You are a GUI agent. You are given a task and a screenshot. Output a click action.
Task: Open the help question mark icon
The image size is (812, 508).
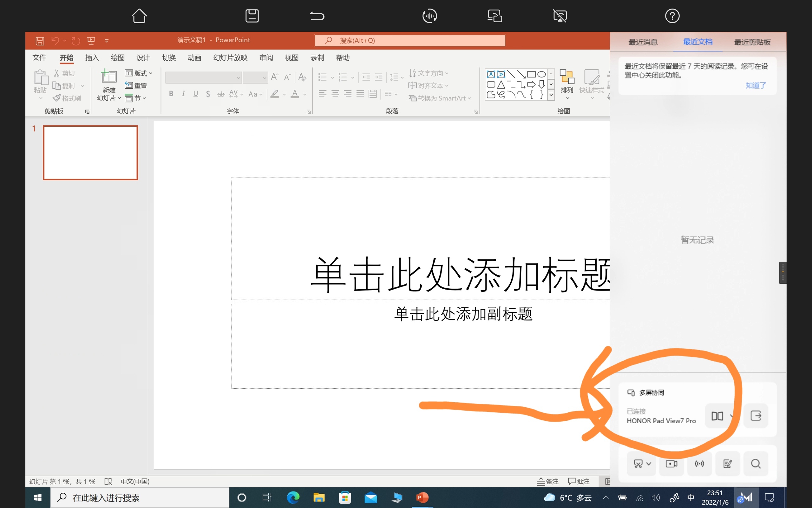[672, 16]
